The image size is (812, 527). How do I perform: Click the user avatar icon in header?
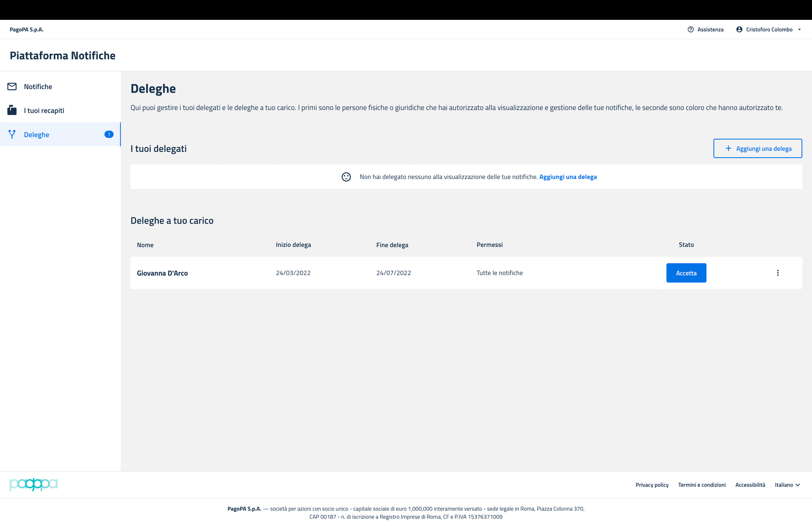739,30
